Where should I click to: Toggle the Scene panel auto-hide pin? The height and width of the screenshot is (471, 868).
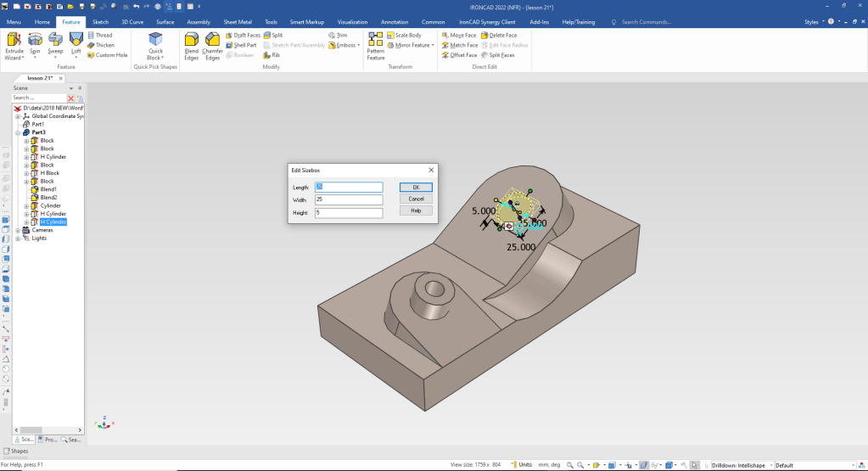[x=80, y=88]
